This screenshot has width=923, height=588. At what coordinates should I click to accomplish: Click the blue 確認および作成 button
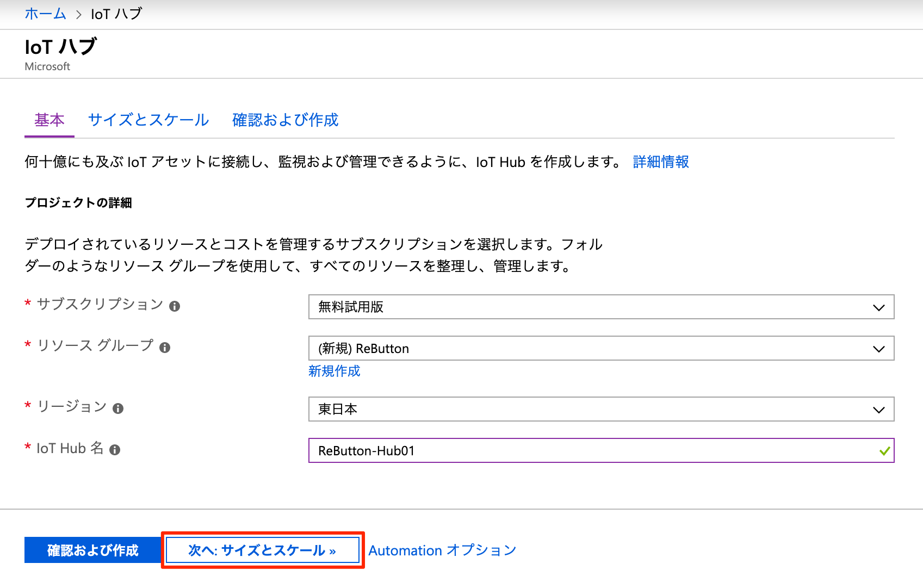[92, 550]
